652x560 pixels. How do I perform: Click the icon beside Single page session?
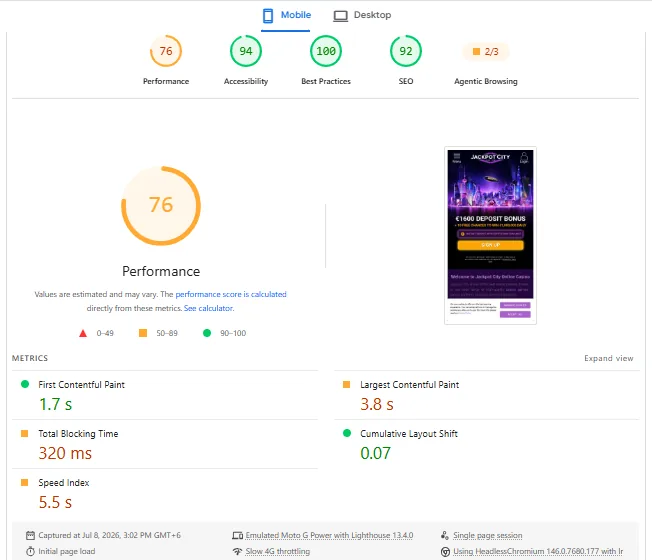tap(445, 535)
